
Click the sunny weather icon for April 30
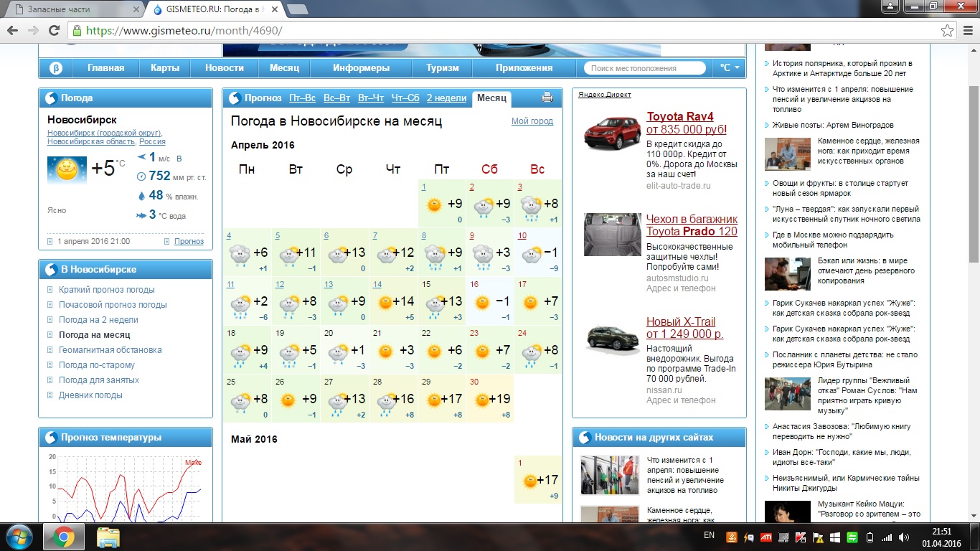click(x=482, y=400)
